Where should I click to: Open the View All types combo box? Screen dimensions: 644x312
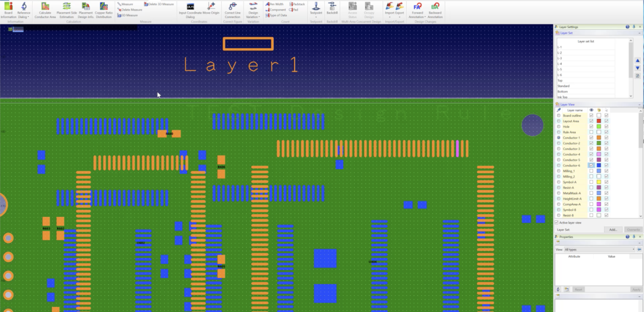point(599,250)
